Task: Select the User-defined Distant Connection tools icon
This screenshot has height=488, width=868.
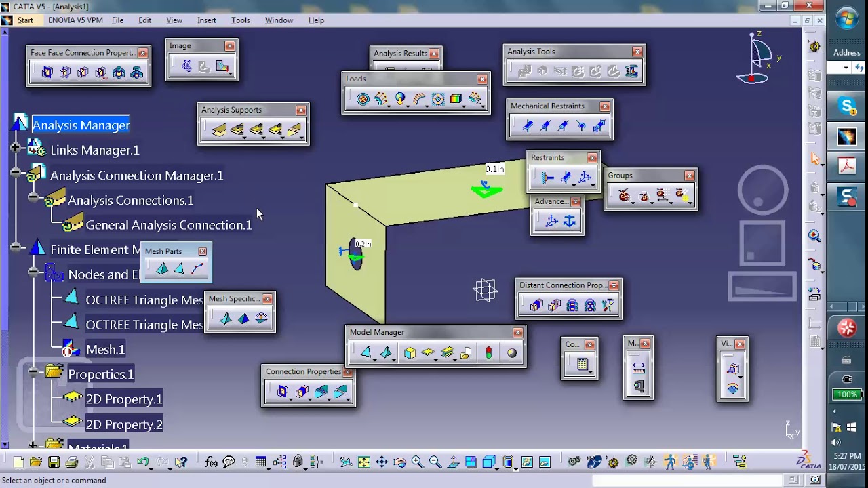Action: click(x=608, y=306)
